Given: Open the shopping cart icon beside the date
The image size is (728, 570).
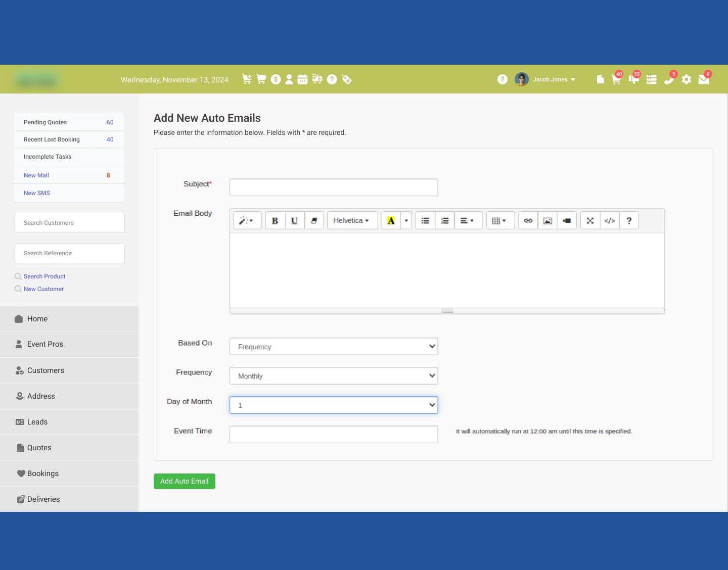Looking at the screenshot, I should pos(261,79).
